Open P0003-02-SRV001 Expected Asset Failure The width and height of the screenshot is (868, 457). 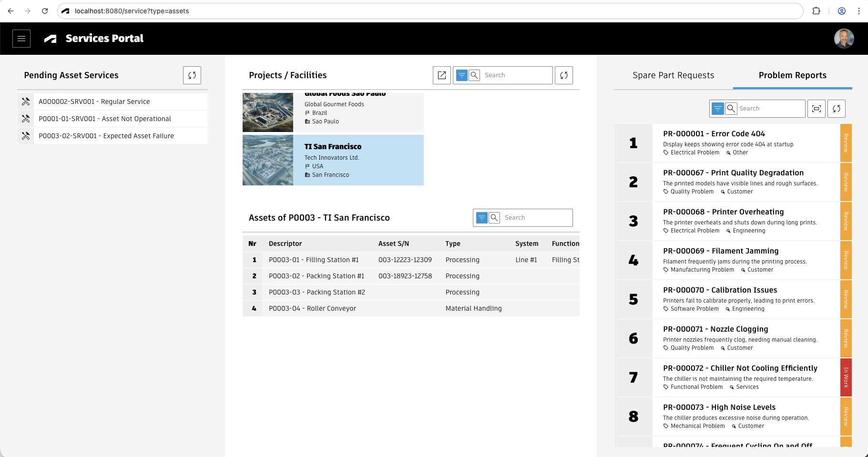(106, 136)
